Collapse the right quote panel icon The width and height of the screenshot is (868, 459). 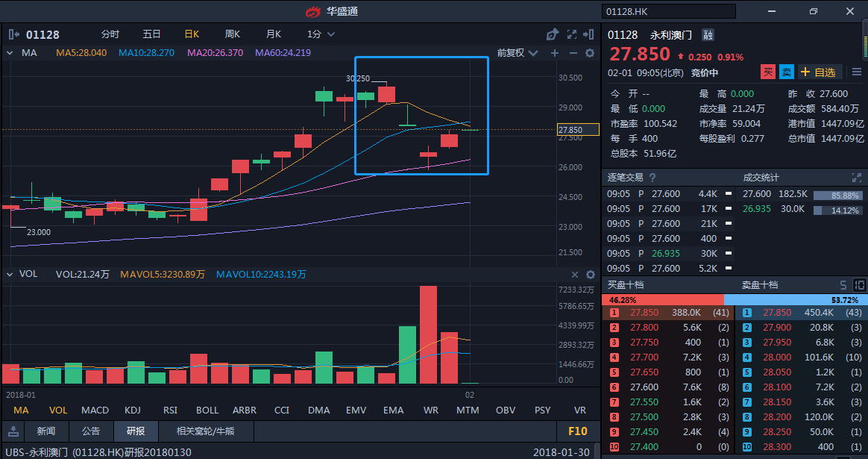589,34
